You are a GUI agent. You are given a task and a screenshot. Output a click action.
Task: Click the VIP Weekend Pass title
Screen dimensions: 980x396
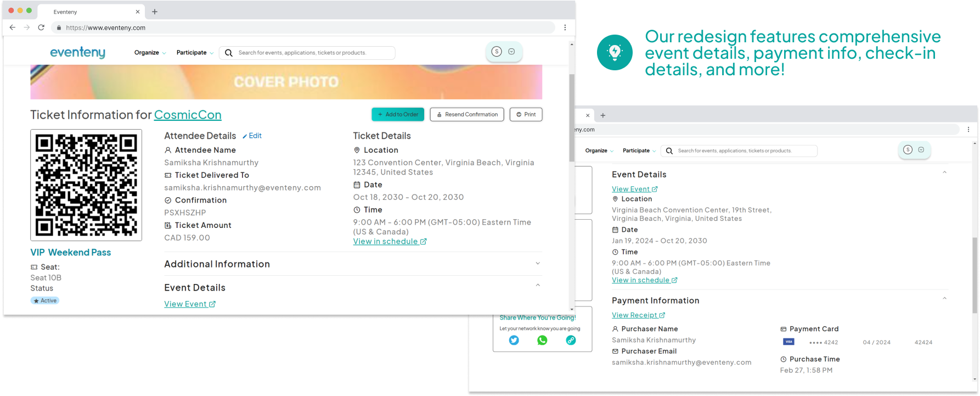(71, 252)
